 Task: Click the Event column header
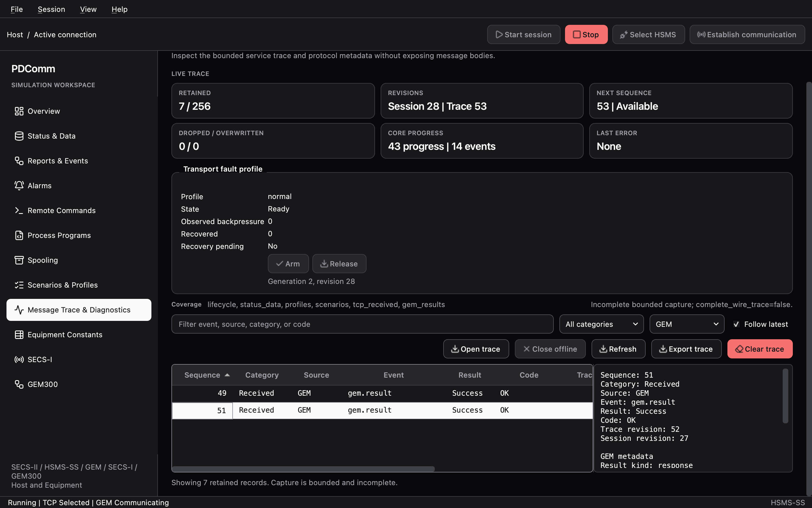coord(393,375)
